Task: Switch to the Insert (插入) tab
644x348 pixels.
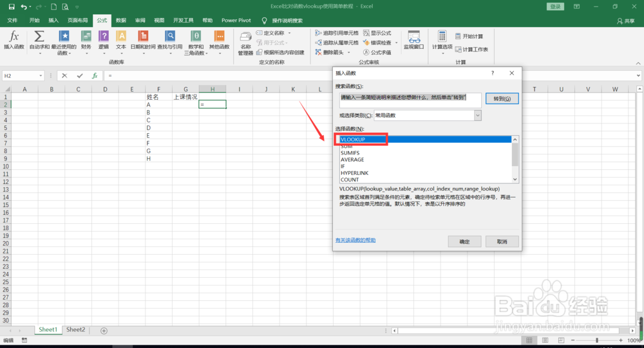Action: point(53,21)
